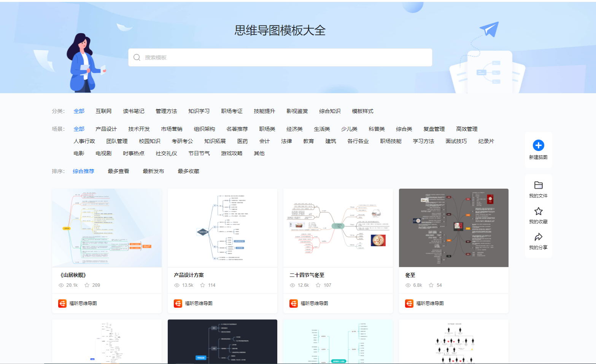596x364 pixels.
Task: Type-focus the 搜索模板 search field
Action: [x=280, y=57]
